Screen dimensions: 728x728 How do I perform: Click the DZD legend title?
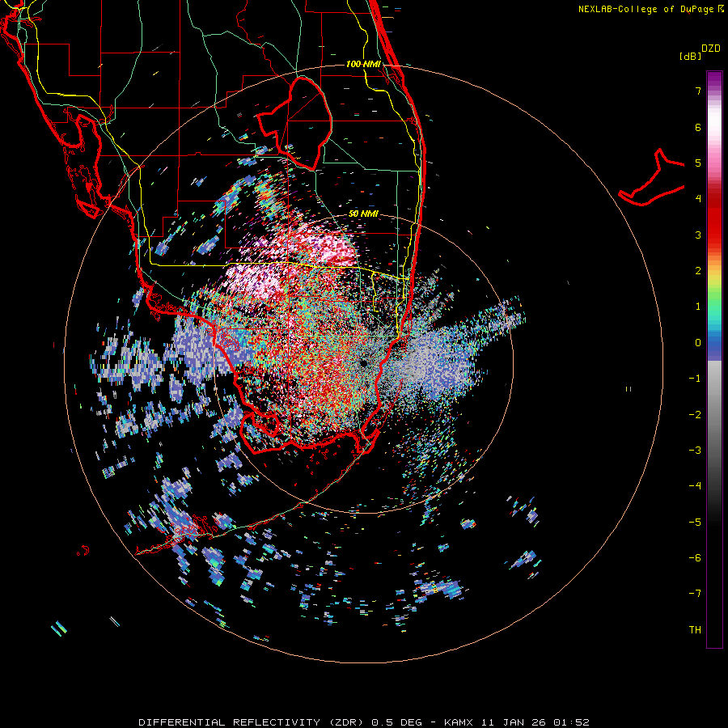[710, 49]
